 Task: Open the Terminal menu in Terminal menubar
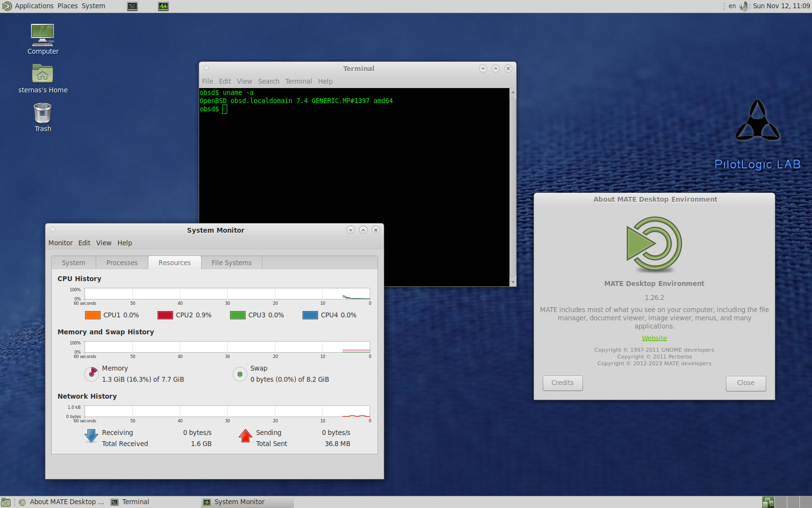pyautogui.click(x=298, y=81)
